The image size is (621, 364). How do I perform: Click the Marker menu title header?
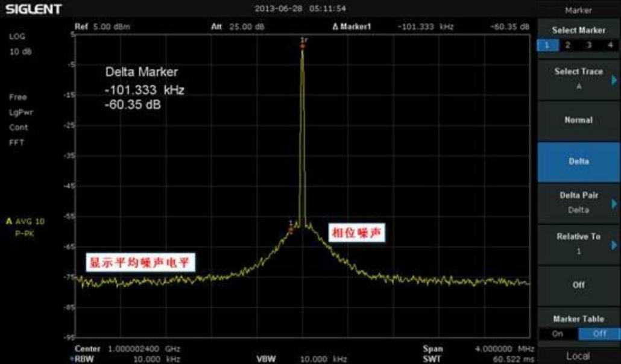coord(579,10)
